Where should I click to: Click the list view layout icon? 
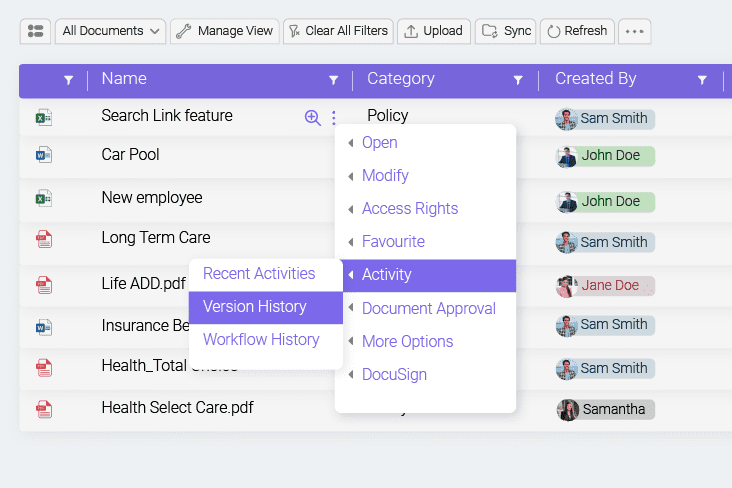pyautogui.click(x=36, y=31)
